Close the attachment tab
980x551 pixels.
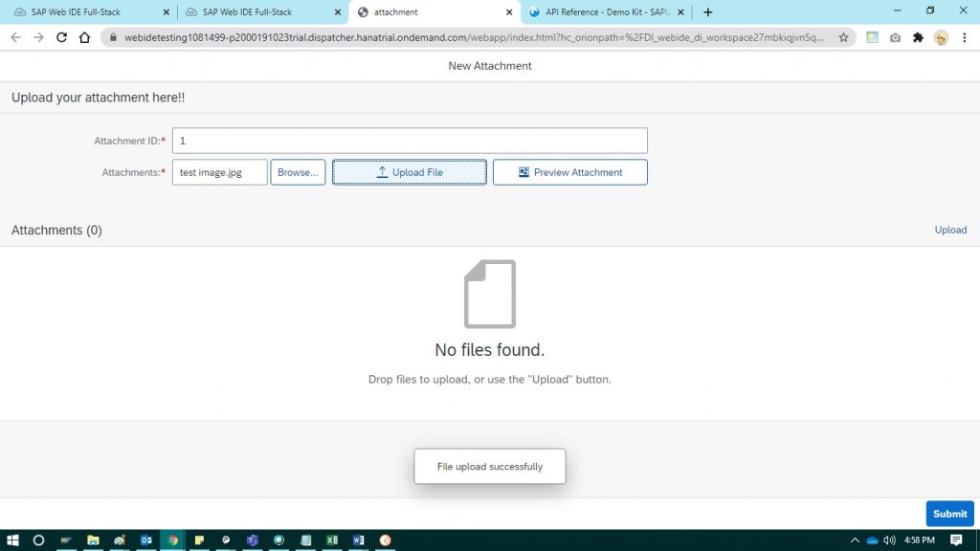pos(509,11)
